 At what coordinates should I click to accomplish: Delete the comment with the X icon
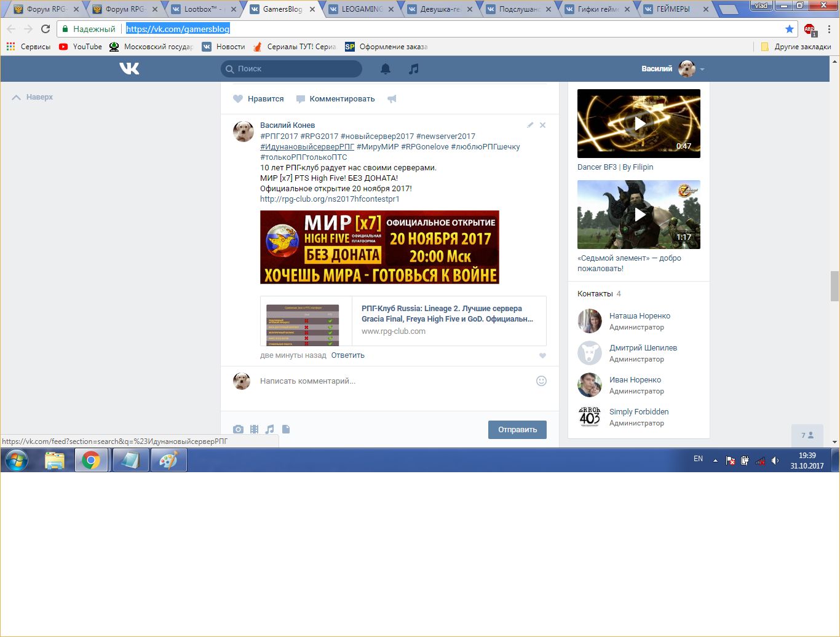[542, 125]
